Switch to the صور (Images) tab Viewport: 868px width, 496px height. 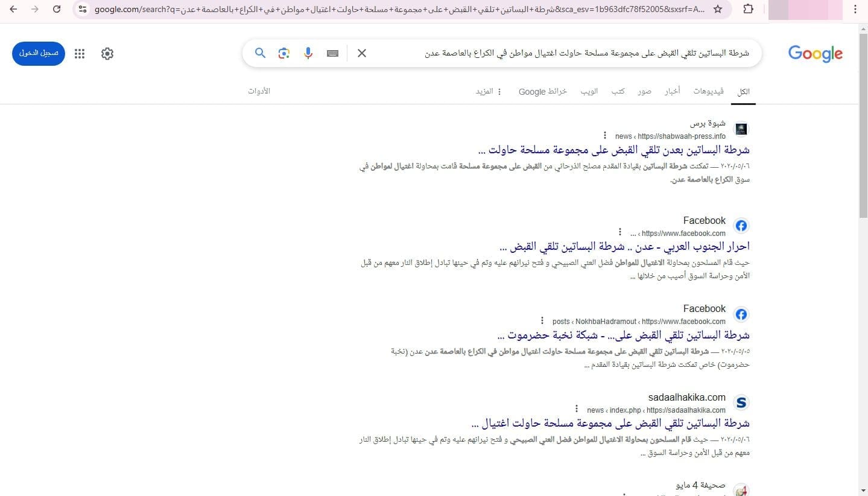point(644,91)
